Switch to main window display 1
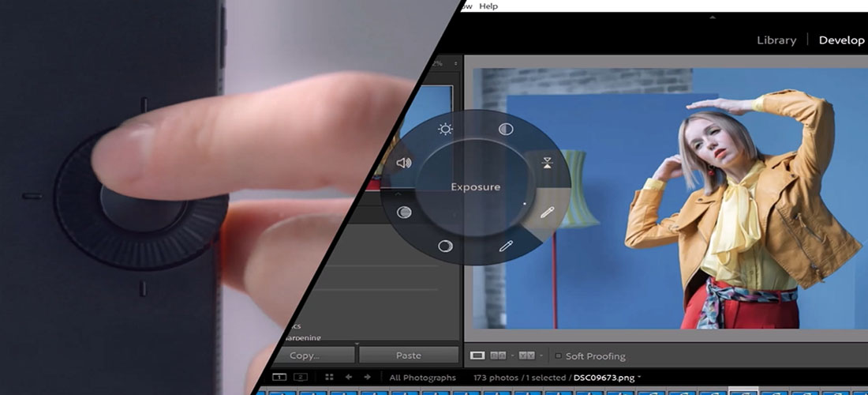Image resolution: width=868 pixels, height=395 pixels. [x=278, y=378]
